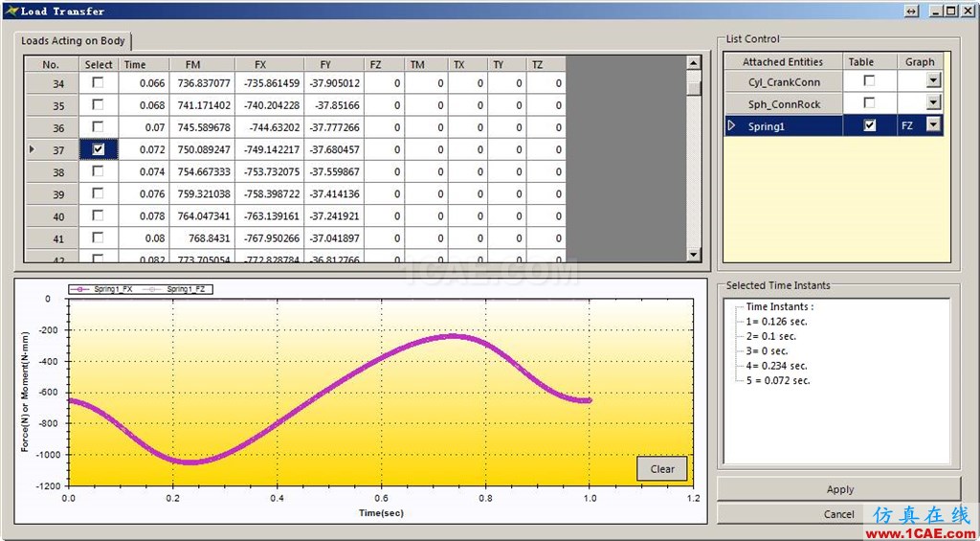Select time instant 5 = 0.072 sec.
The height and width of the screenshot is (541, 980).
click(778, 380)
